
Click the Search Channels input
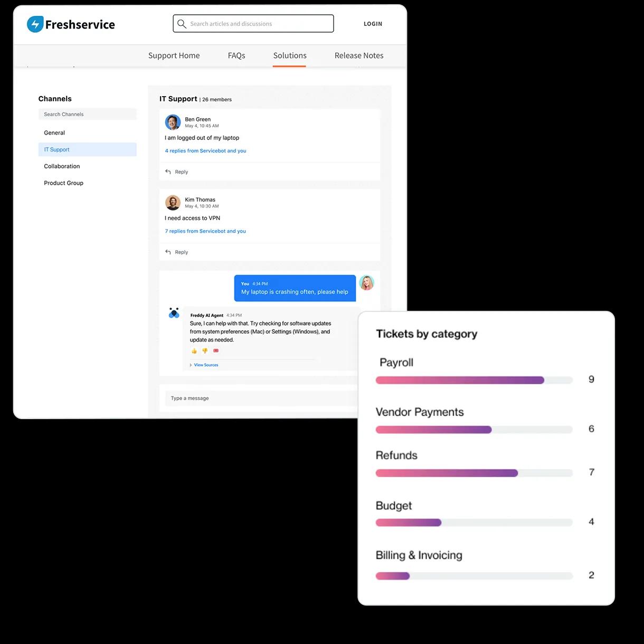coord(88,114)
